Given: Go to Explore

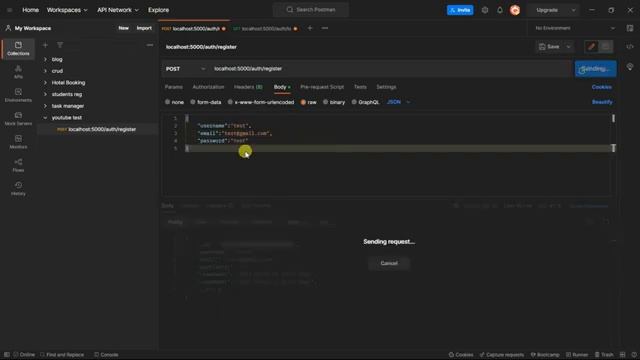Looking at the screenshot, I should (x=158, y=10).
